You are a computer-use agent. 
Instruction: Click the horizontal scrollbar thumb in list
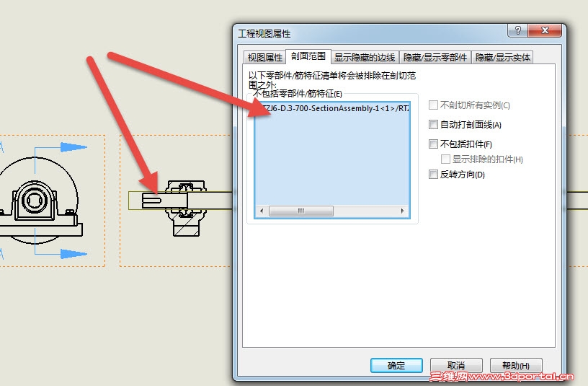click(301, 211)
